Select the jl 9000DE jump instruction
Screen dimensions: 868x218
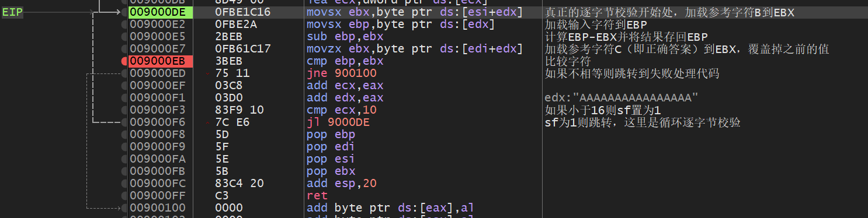pos(338,122)
